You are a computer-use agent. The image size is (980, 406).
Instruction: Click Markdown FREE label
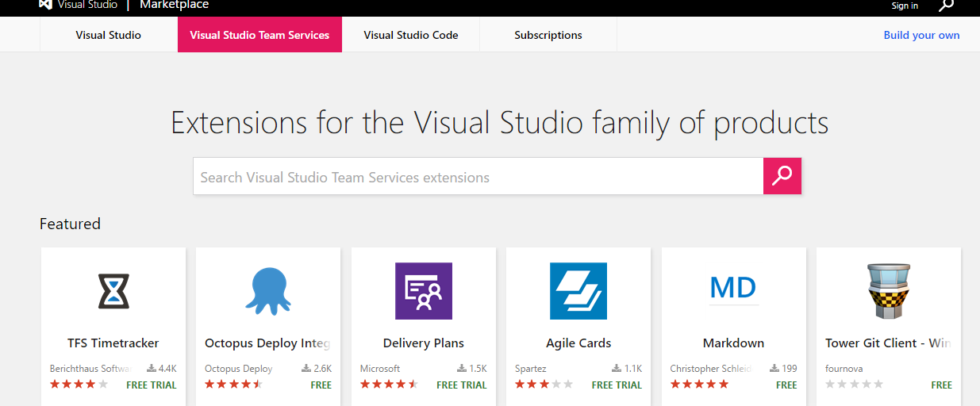(x=786, y=385)
